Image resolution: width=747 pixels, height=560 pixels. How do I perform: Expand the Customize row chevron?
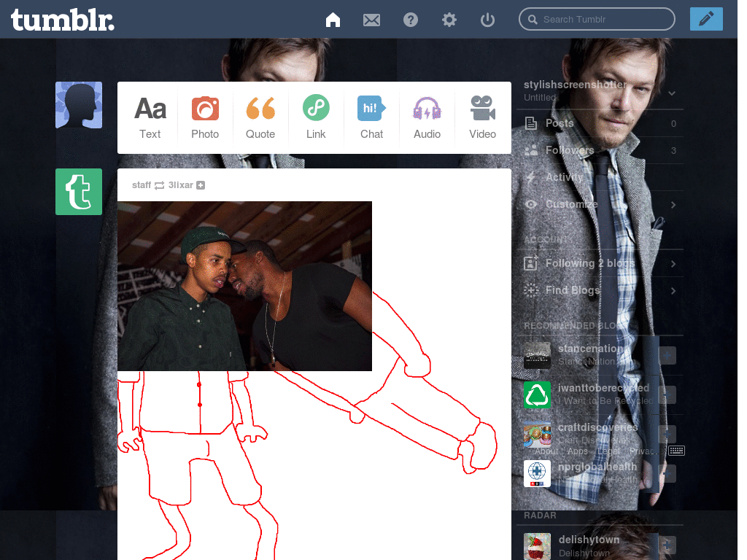(673, 205)
